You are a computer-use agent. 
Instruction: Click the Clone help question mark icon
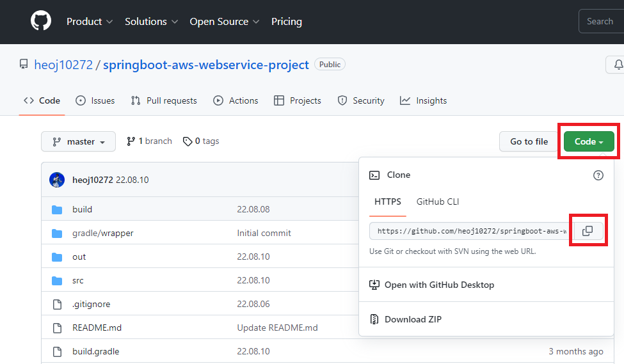point(598,175)
